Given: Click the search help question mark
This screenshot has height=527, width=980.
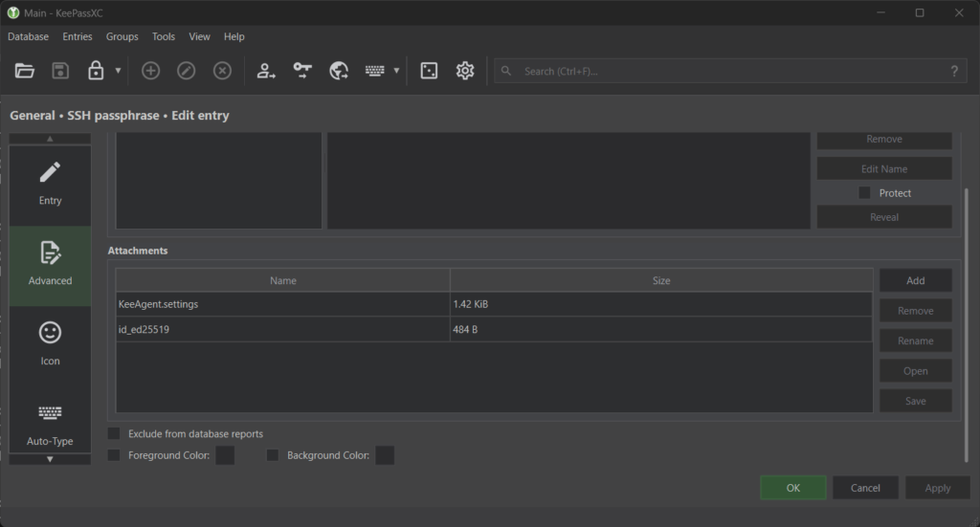Looking at the screenshot, I should pos(954,71).
